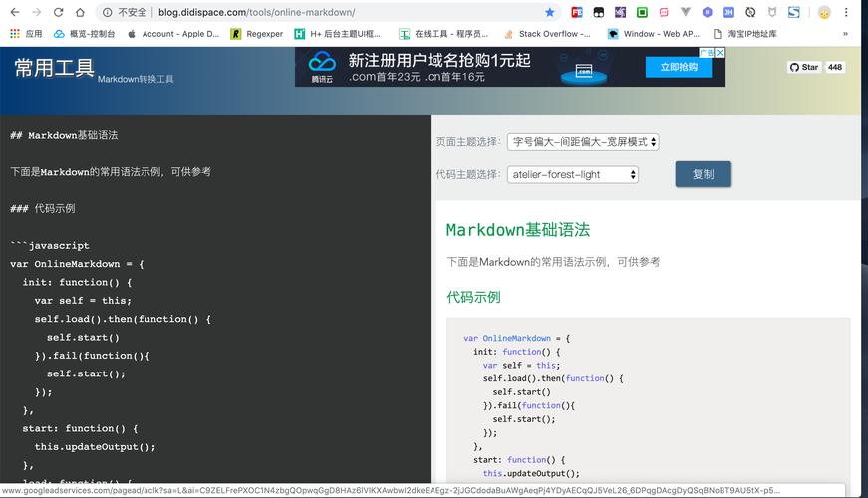Open the blue hexagon extension icon
The width and height of the screenshot is (868, 498).
coord(707,12)
